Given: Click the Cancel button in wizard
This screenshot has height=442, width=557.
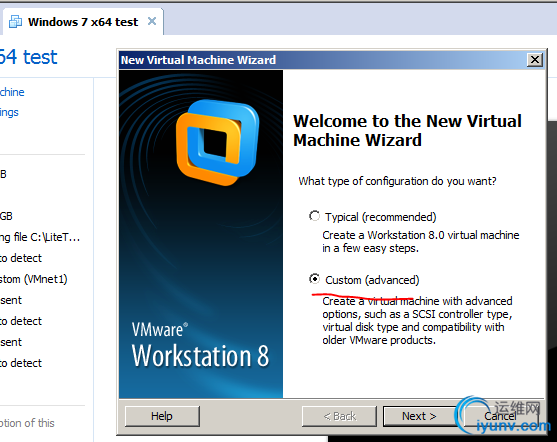Looking at the screenshot, I should point(500,416).
